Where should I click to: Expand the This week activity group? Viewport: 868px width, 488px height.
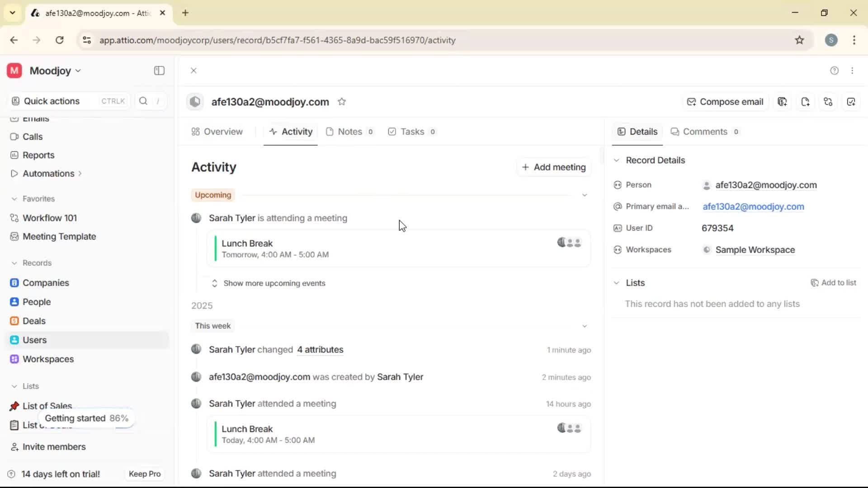(x=584, y=326)
